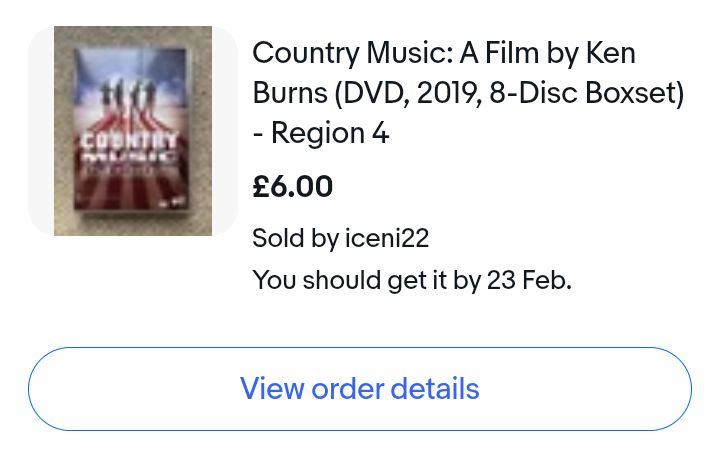The width and height of the screenshot is (720, 466).
Task: Click the '(DVD,' text in title
Action: coord(369,93)
